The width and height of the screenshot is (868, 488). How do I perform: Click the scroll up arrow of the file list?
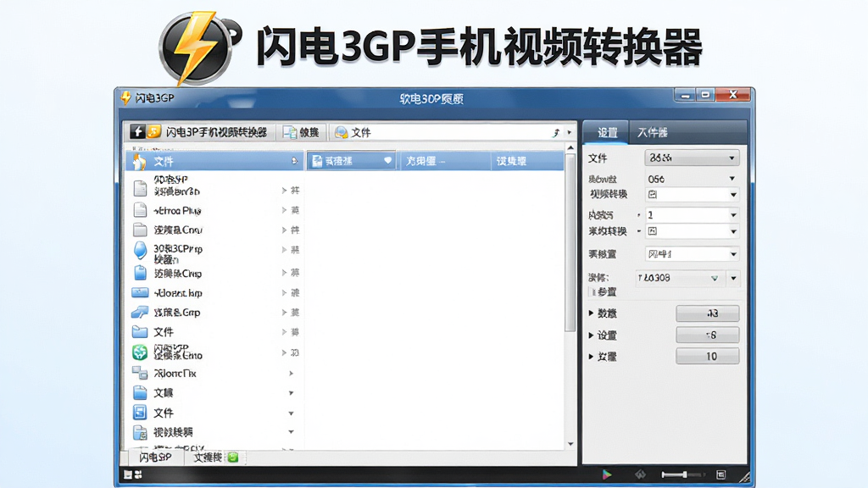pyautogui.click(x=570, y=147)
